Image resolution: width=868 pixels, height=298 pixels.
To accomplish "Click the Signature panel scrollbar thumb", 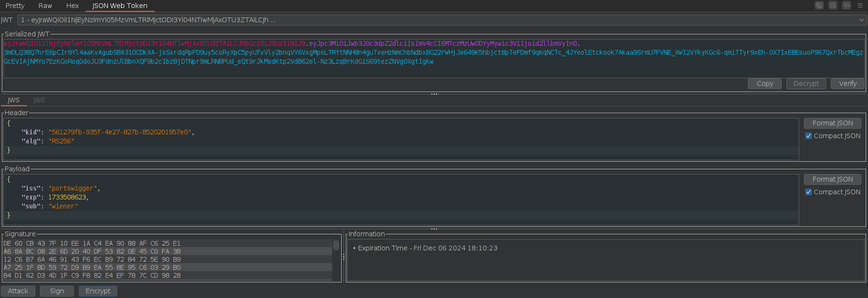I will pos(336,245).
